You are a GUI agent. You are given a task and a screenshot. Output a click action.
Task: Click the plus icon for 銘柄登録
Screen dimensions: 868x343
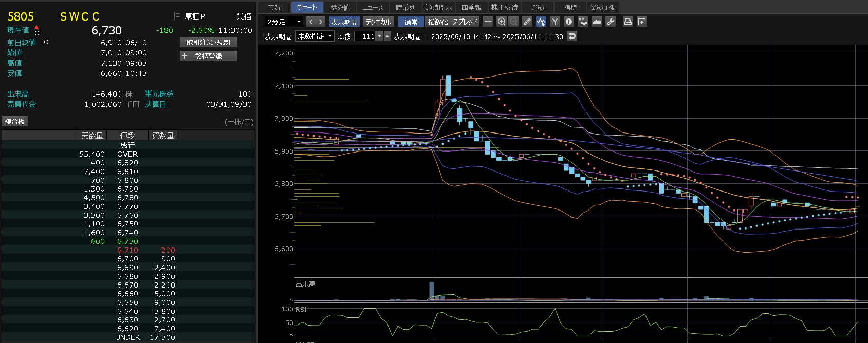pos(184,56)
